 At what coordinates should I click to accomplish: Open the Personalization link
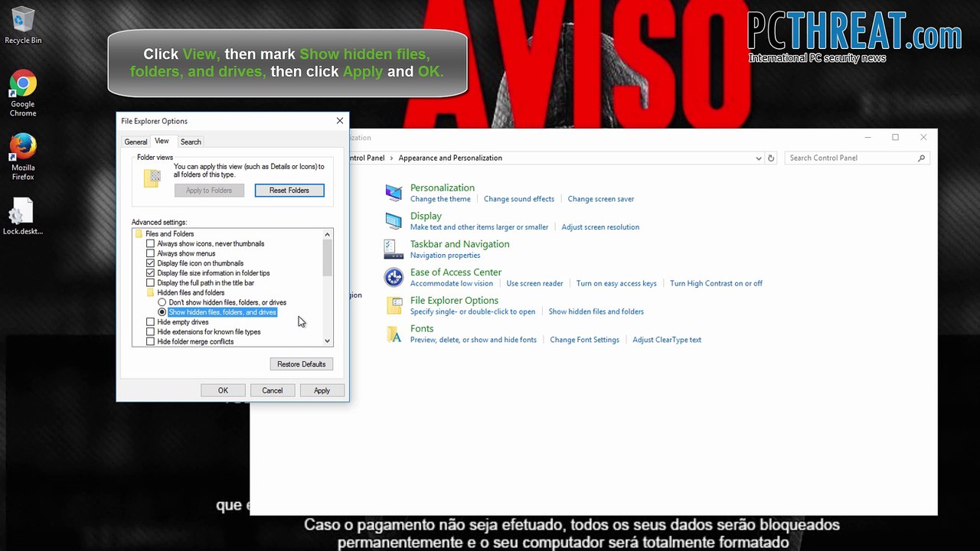(x=443, y=187)
